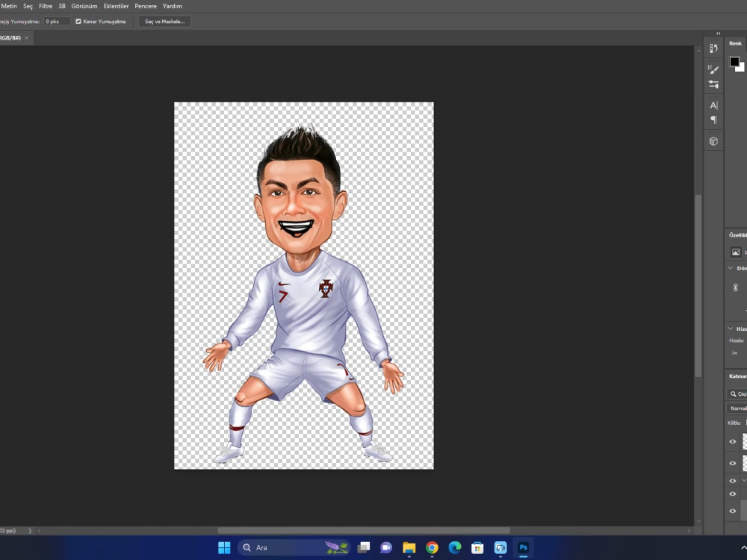Click the top layer thumbnail
This screenshot has height=560, width=747.
(x=745, y=441)
